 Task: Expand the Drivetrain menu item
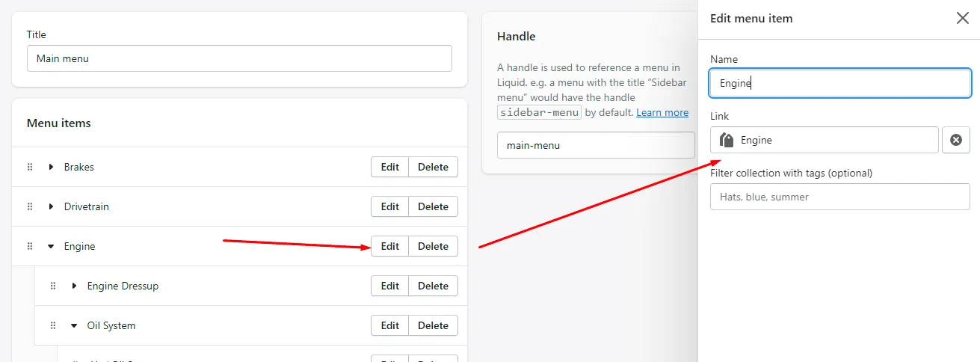coord(51,206)
